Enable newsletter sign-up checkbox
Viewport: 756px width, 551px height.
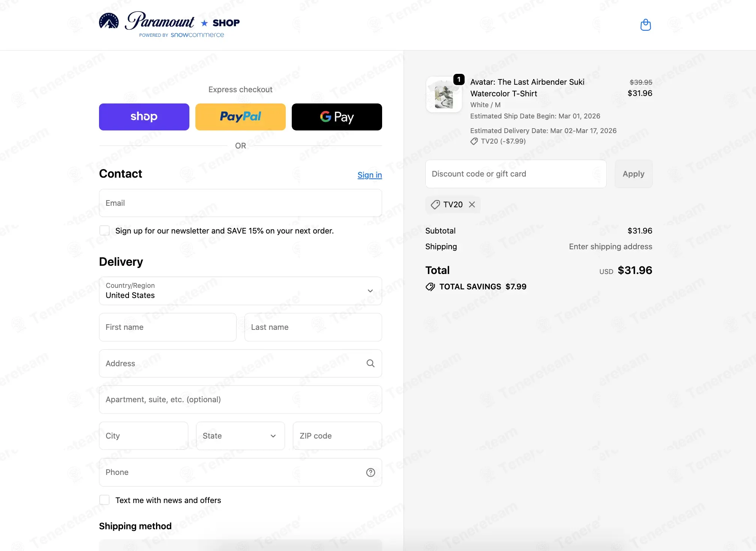tap(104, 231)
